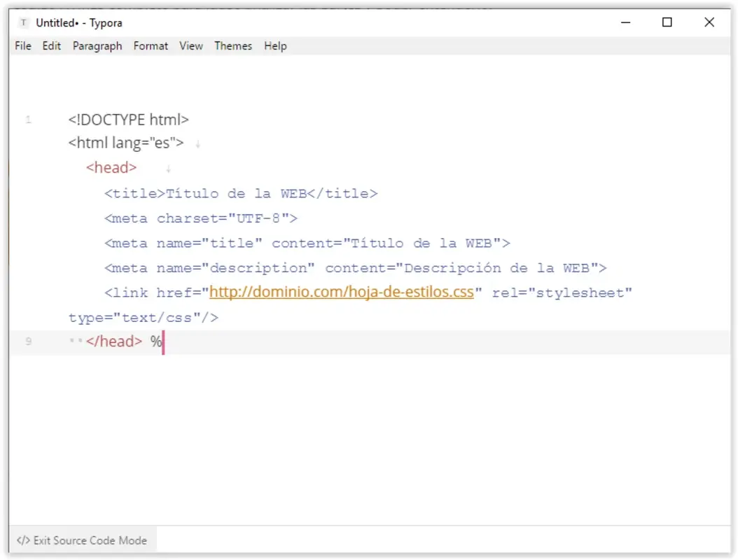Screen dimensions: 738x560
Task: Select the closing </head> tag
Action: click(113, 342)
